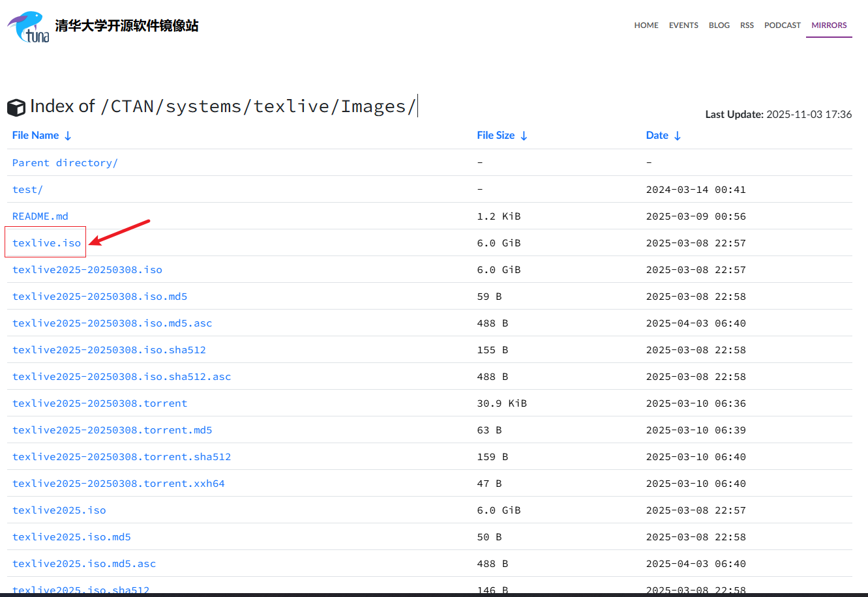The height and width of the screenshot is (597, 868).
Task: Open texlive2025-20250308.torrent.sha512
Action: pyautogui.click(x=122, y=457)
